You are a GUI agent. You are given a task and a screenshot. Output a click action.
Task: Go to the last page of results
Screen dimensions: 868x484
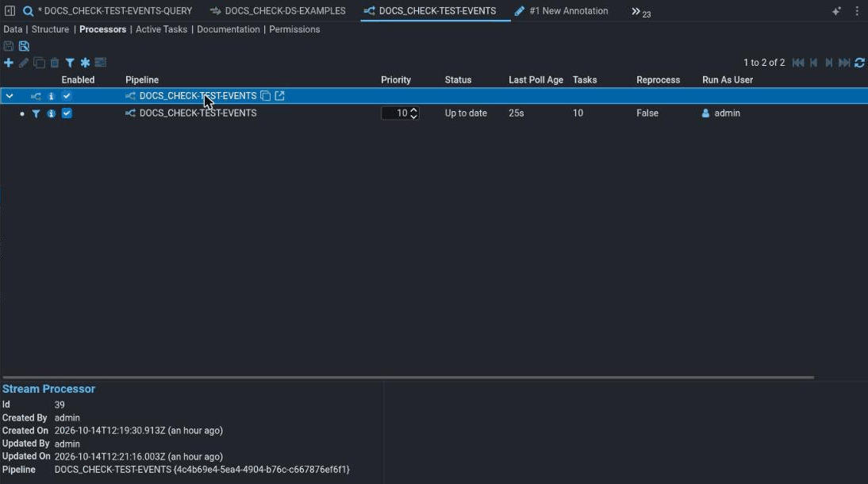(844, 63)
